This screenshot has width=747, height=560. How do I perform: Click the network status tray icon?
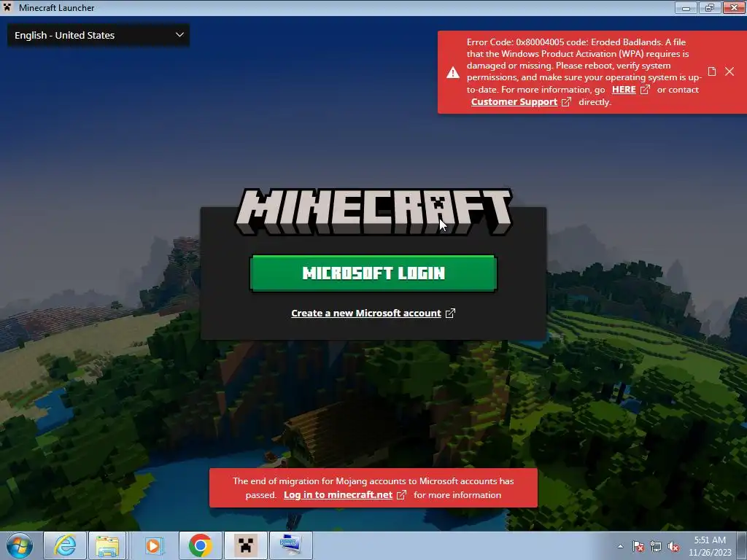[x=656, y=546]
